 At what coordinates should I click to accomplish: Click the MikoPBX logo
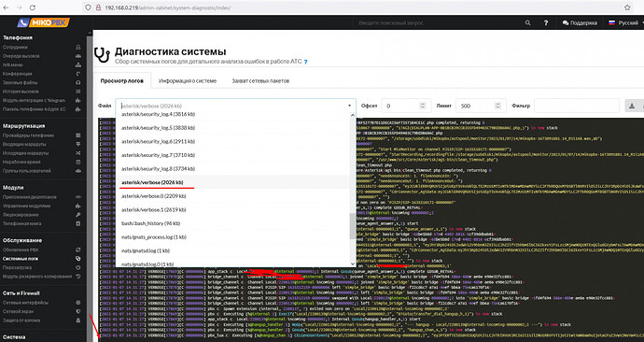[x=44, y=22]
